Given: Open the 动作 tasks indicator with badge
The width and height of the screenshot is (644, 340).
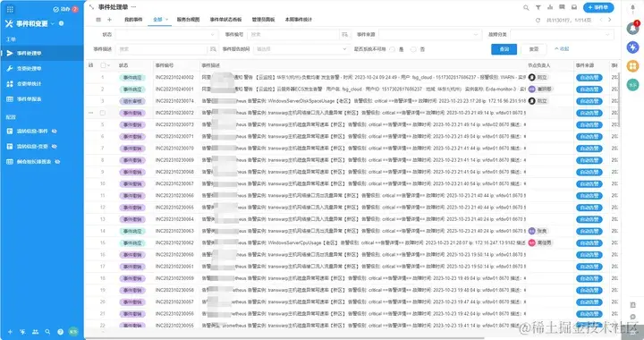Looking at the screenshot, I should point(65,9).
